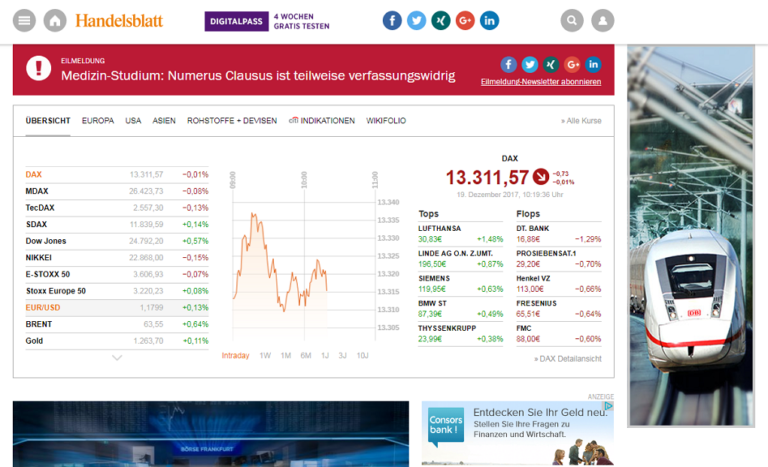Switch chart to 3J range
This screenshot has height=467, width=768.
pyautogui.click(x=342, y=355)
